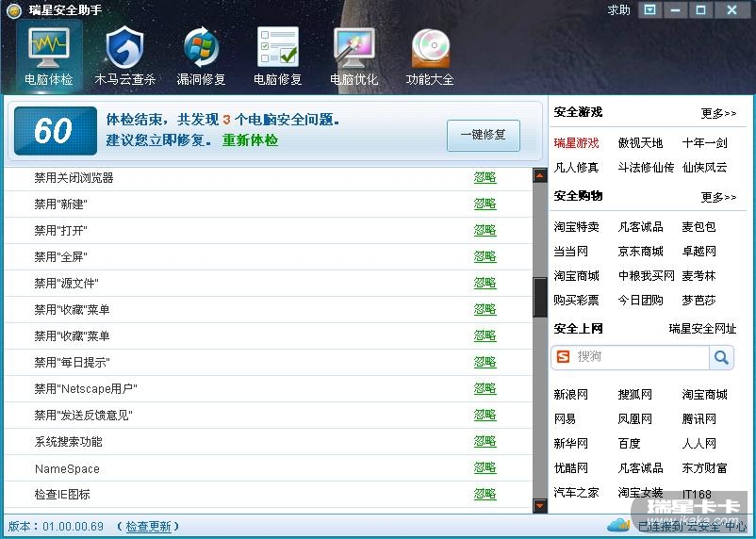Open the 京东商城 shopping link
This screenshot has height=539, width=756.
pos(640,252)
